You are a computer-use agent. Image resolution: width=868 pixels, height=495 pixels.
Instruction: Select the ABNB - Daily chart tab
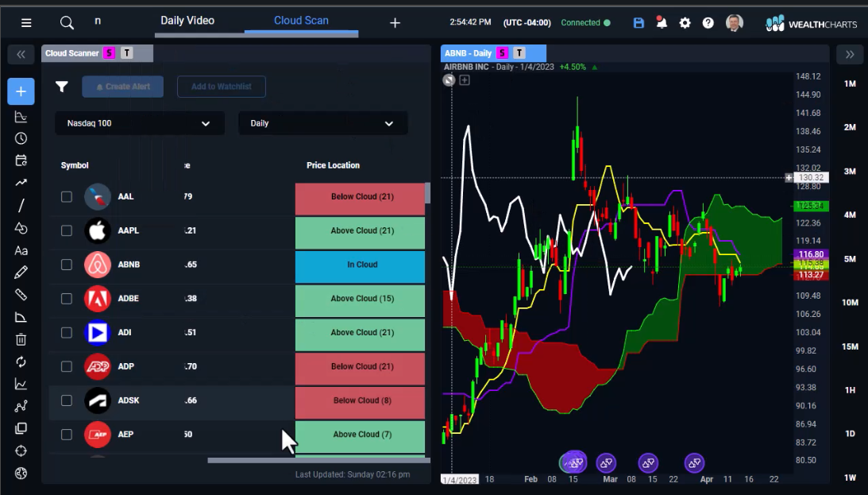point(468,53)
